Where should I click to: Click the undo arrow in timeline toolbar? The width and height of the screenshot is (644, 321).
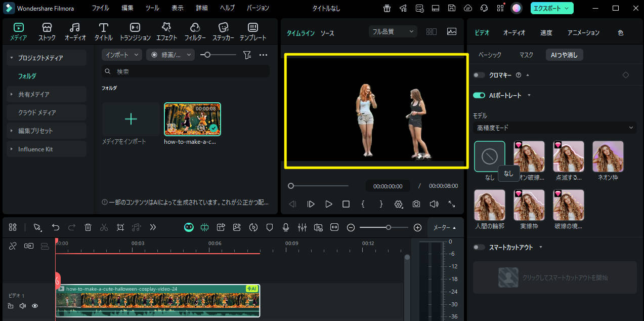point(56,227)
